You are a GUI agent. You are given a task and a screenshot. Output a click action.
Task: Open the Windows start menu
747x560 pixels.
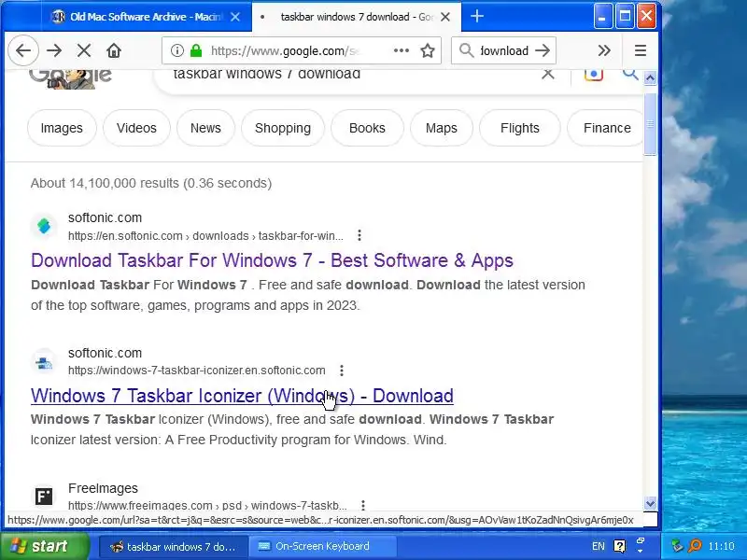click(44, 546)
